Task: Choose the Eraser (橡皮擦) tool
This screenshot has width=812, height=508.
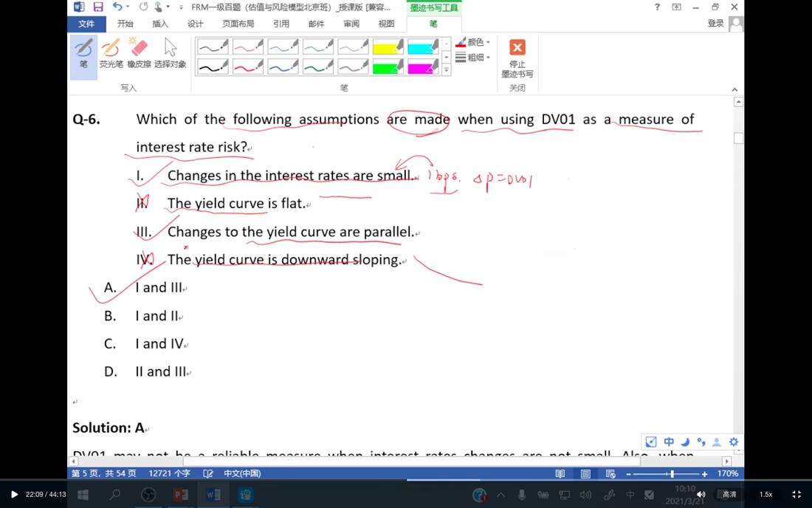Action: coord(139,53)
